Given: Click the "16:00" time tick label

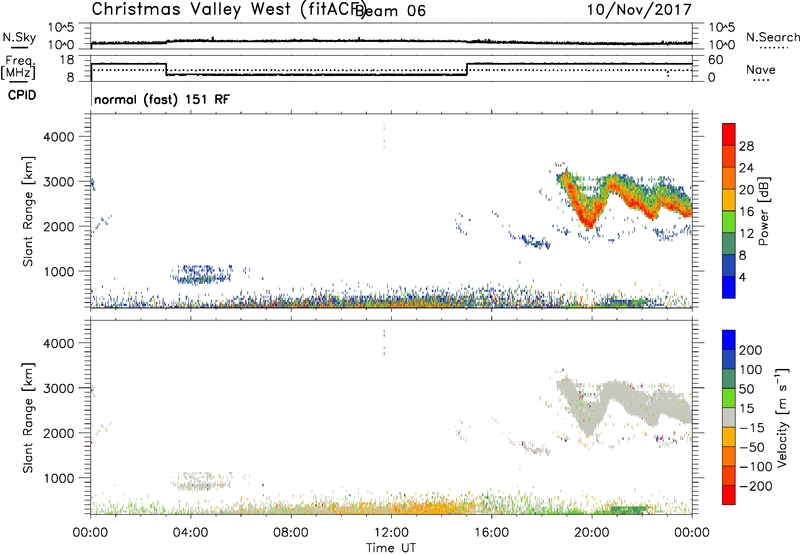Looking at the screenshot, I should pos(491,533).
